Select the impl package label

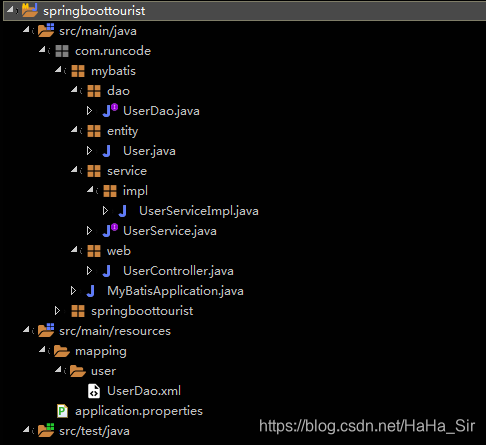pyautogui.click(x=135, y=192)
